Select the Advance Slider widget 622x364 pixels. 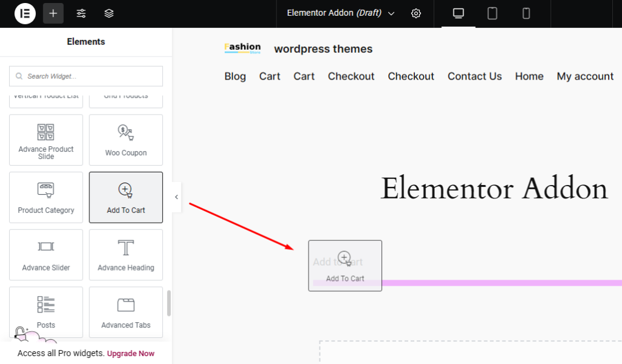(46, 255)
